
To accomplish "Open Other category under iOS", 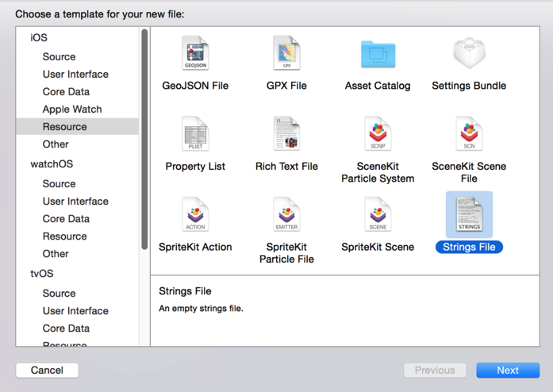I will point(56,144).
